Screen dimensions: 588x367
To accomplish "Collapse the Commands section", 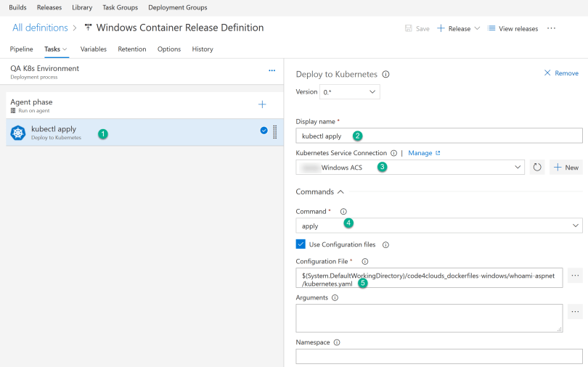I will coord(340,191).
